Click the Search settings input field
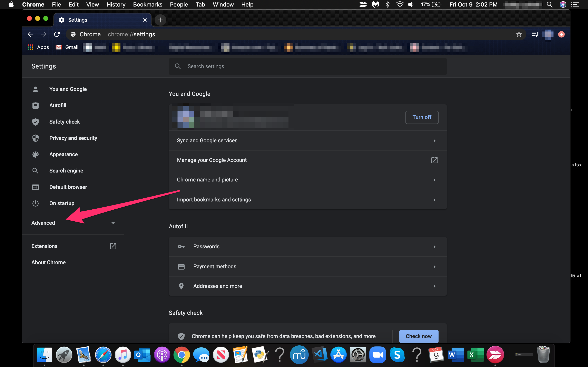The height and width of the screenshot is (367, 588). pos(308,66)
